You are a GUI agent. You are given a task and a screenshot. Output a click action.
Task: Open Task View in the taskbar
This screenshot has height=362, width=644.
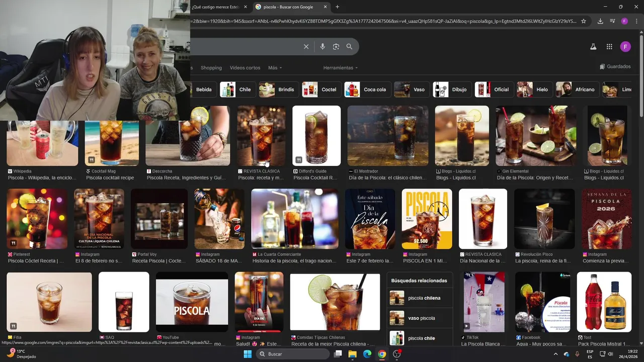[338, 354]
